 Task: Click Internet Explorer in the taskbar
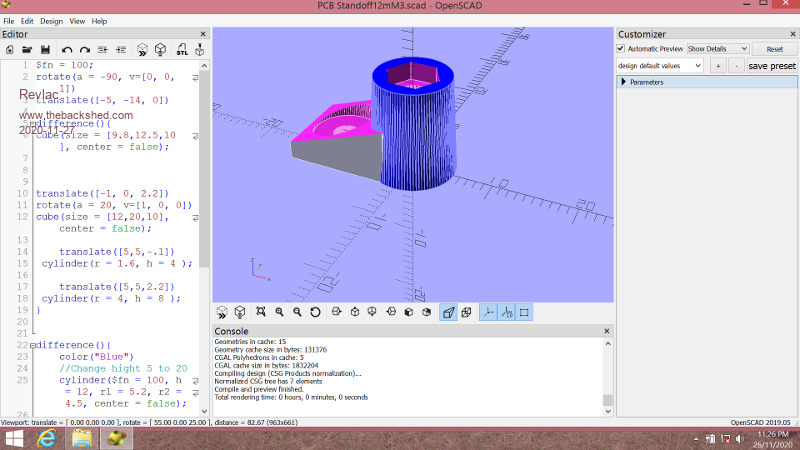pyautogui.click(x=47, y=438)
